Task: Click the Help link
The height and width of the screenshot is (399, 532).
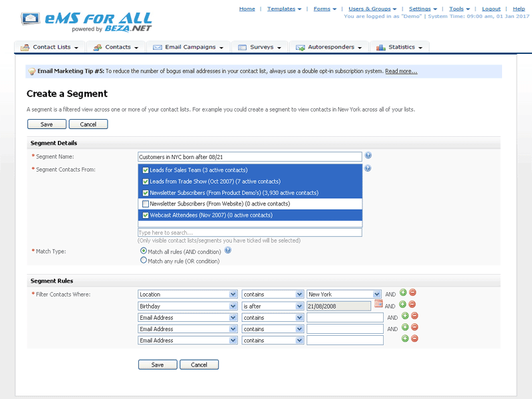Action: 519,9
